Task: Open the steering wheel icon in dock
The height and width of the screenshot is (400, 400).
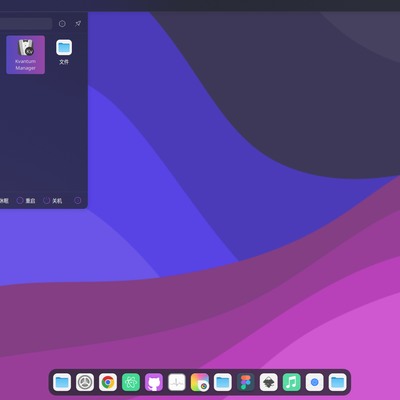Action: [85, 382]
